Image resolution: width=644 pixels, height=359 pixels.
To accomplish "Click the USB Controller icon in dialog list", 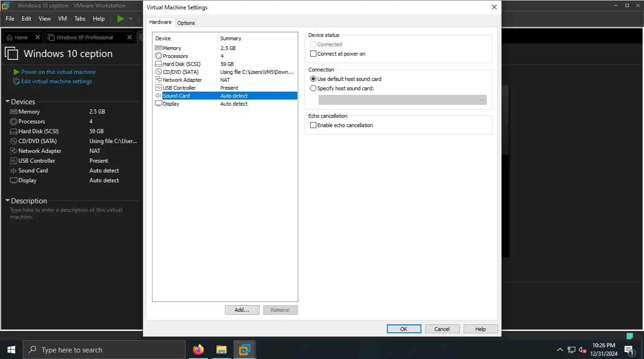I will coord(158,88).
